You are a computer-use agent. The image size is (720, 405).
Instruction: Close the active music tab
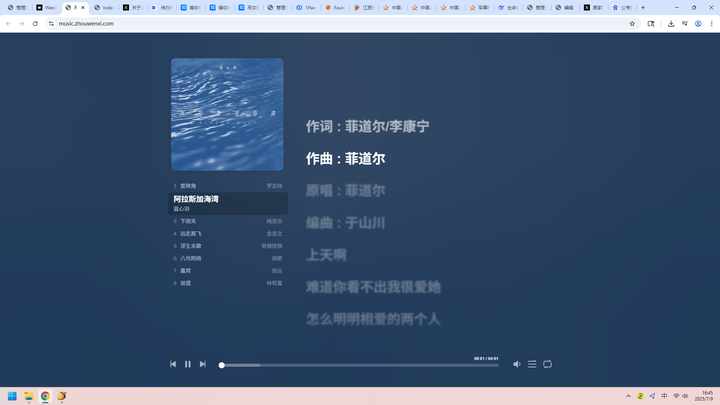pos(83,7)
